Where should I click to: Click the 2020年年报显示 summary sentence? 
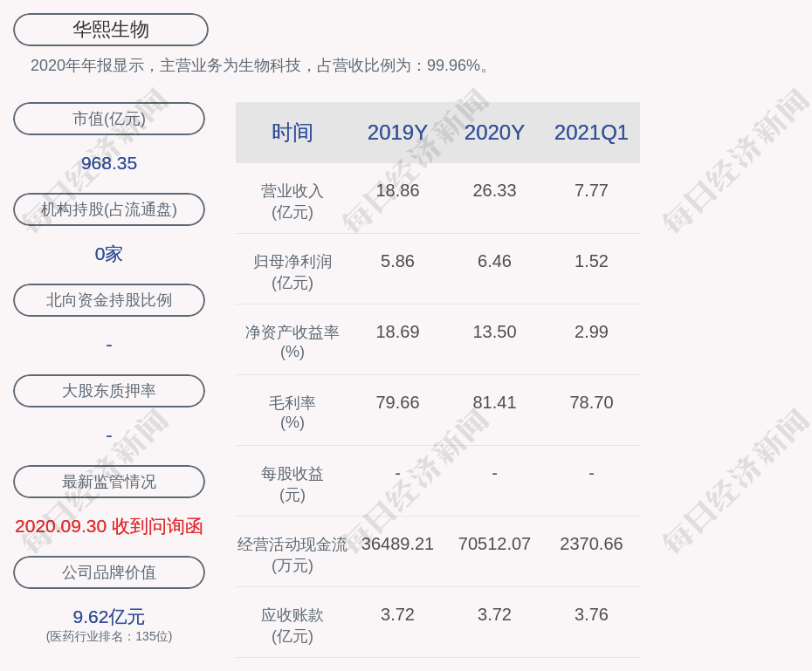(259, 65)
